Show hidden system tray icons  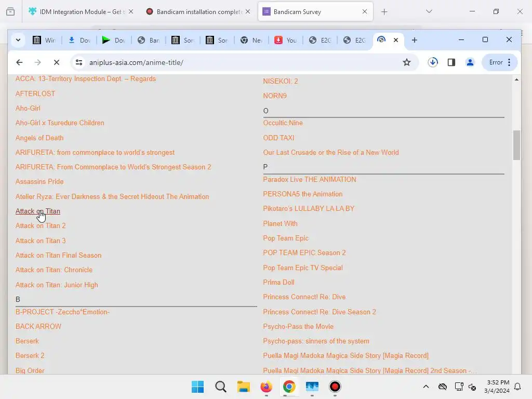point(426,387)
